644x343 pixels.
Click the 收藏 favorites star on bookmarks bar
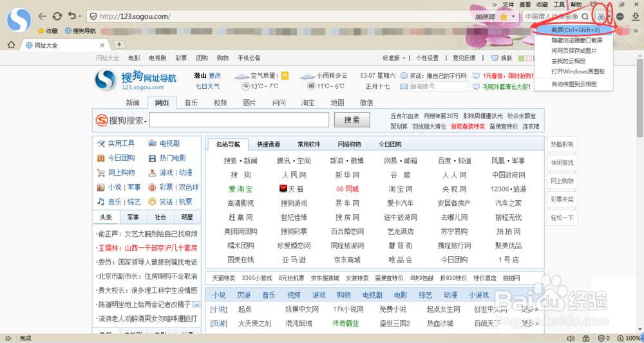coord(47,31)
